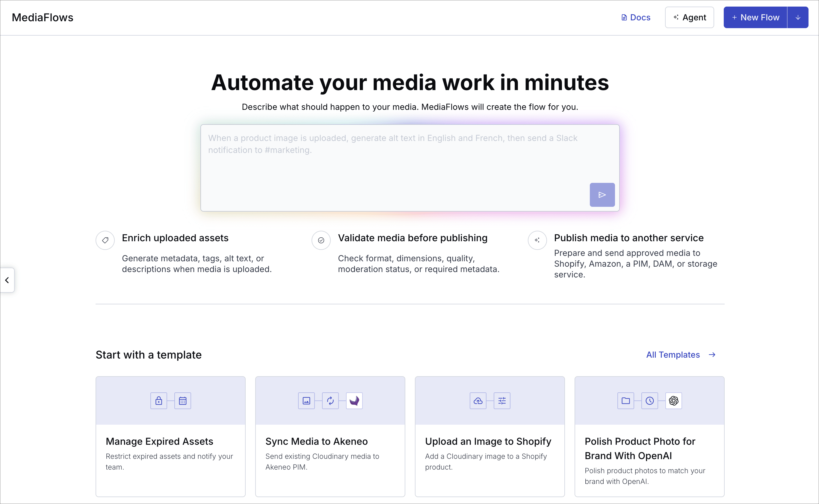Click the tag icon beside Enrich uploaded assets
This screenshot has width=819, height=504.
105,240
